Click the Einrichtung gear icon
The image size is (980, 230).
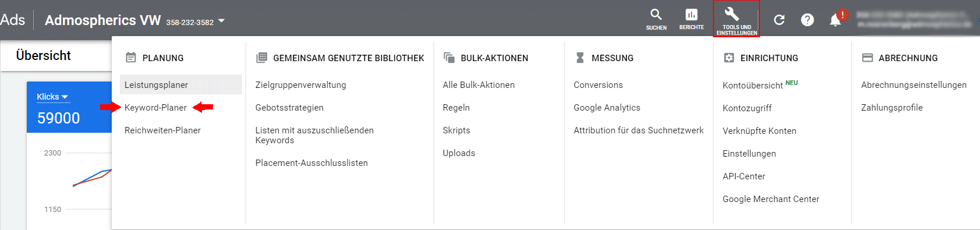pos(729,58)
